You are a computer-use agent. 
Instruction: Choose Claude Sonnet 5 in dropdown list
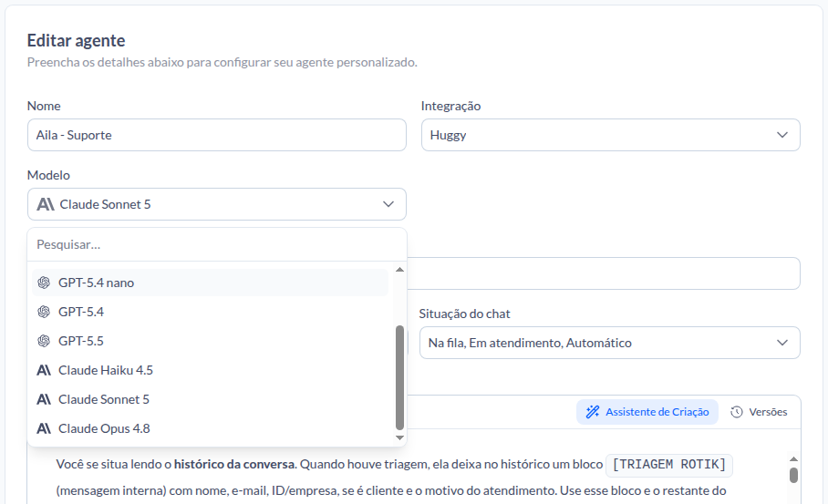coord(210,399)
